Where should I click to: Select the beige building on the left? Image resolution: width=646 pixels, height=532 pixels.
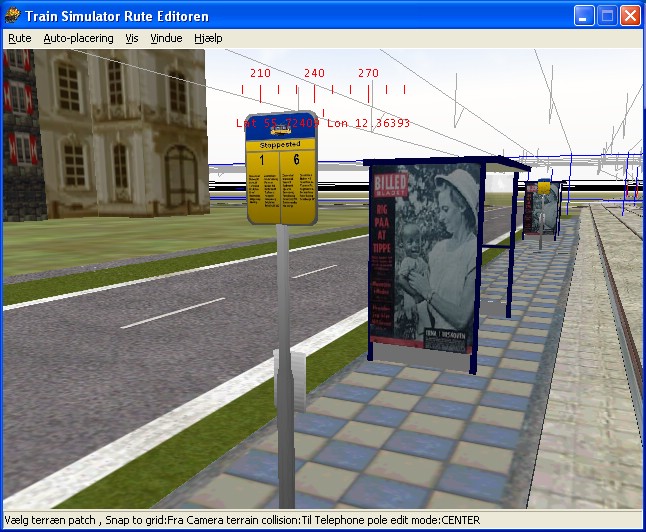[122, 133]
